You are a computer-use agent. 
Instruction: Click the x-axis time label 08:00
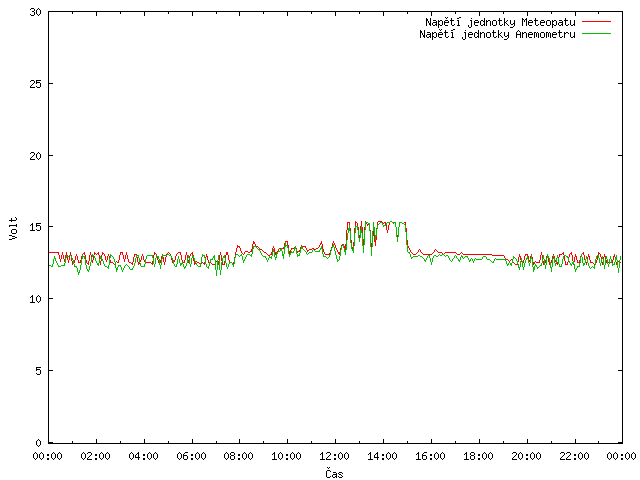[x=239, y=456]
